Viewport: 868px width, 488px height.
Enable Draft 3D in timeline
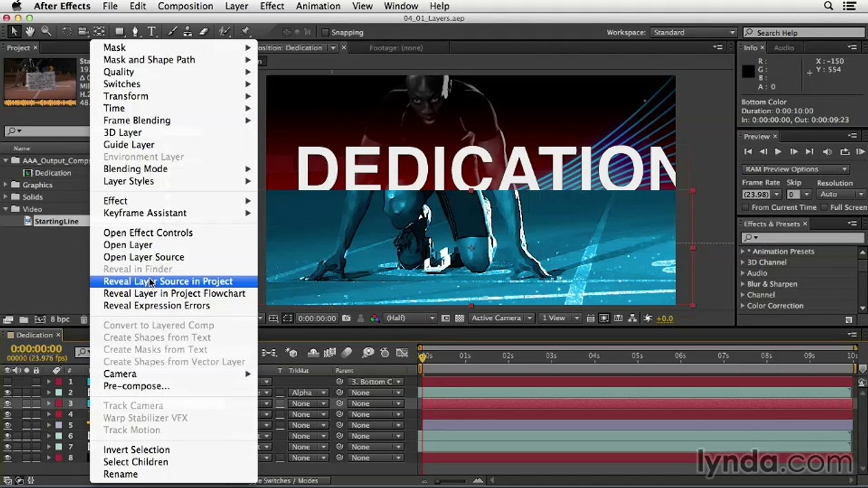(292, 352)
